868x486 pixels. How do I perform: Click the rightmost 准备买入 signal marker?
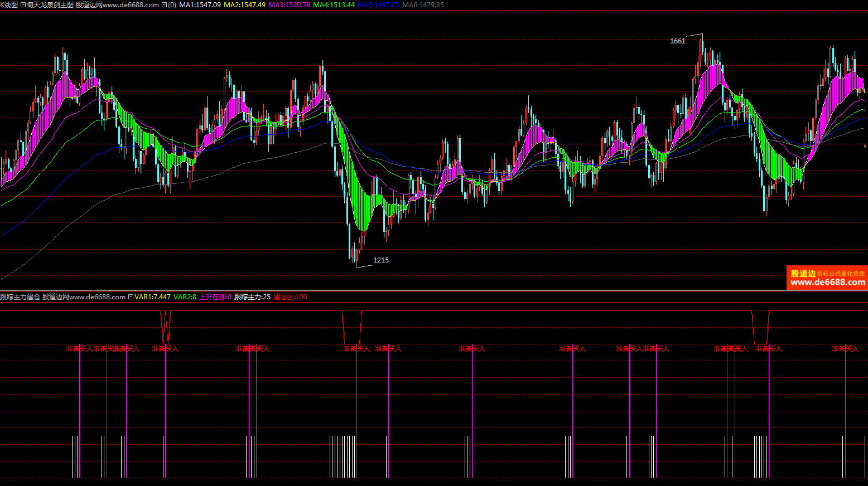coord(845,349)
